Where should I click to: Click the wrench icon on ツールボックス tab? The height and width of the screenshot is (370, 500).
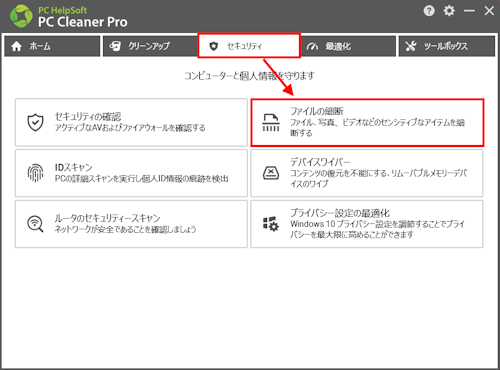click(x=411, y=46)
